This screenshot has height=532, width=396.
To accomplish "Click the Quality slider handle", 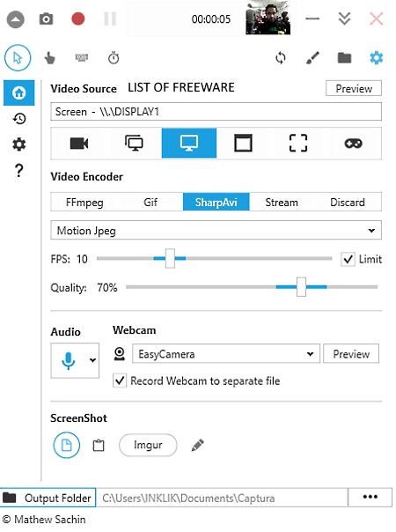I will (x=301, y=287).
